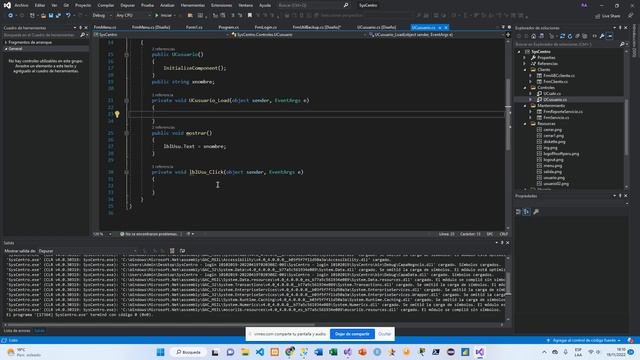Pin the Salida output panel

point(502,243)
